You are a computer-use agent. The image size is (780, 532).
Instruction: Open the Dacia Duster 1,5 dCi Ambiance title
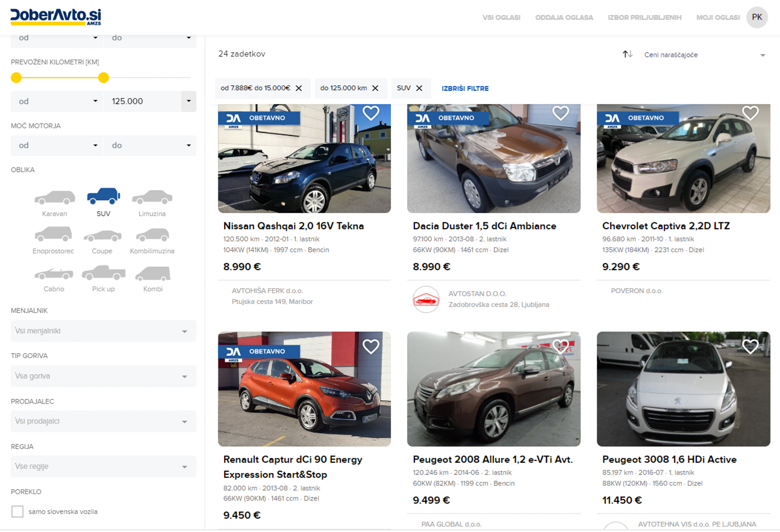pyautogui.click(x=484, y=226)
